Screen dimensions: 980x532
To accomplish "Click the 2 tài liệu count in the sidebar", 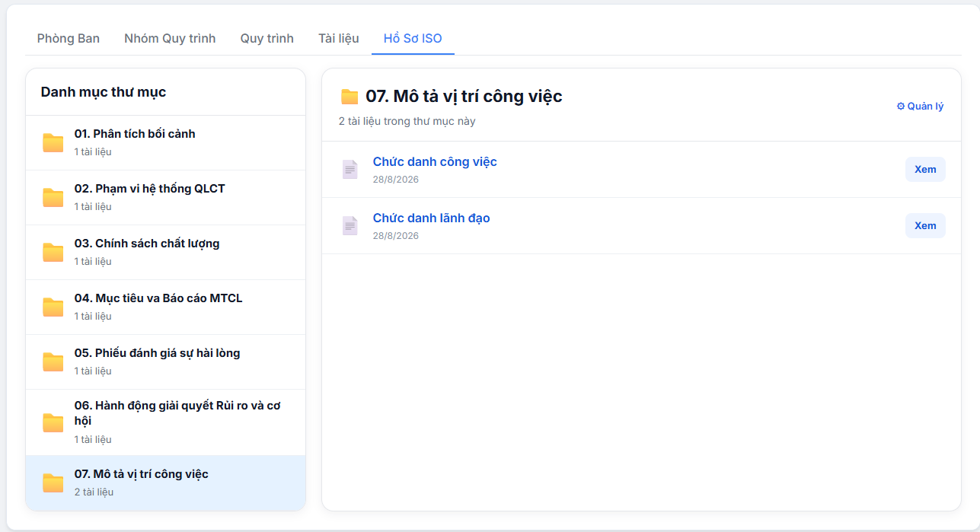I will click(94, 492).
